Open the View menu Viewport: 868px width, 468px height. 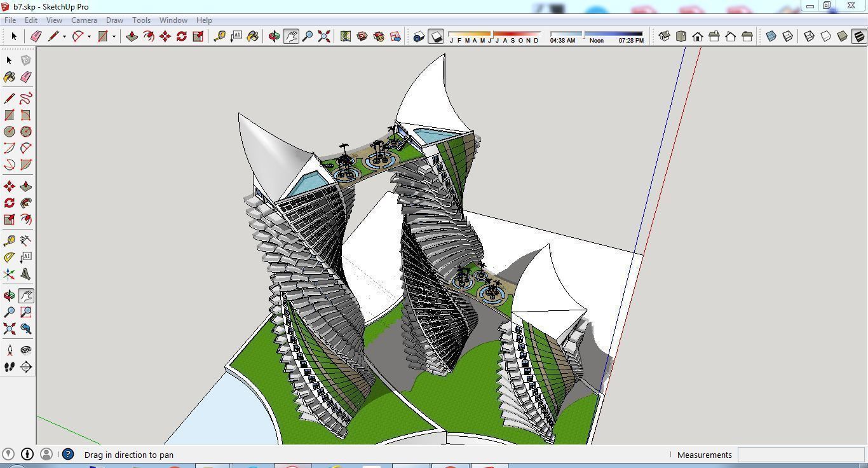(54, 20)
